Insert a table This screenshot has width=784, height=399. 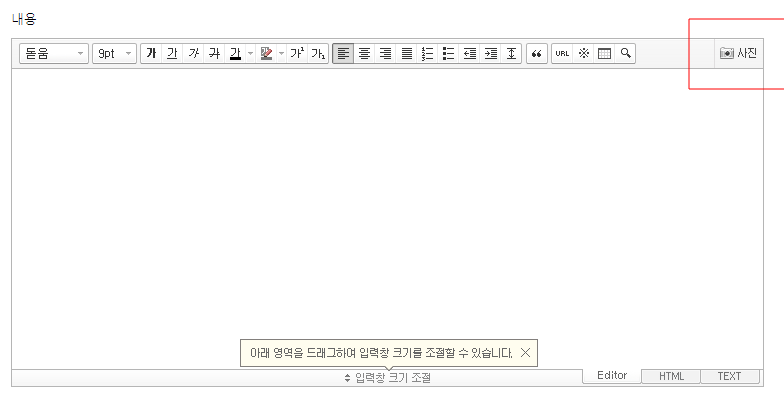[604, 54]
